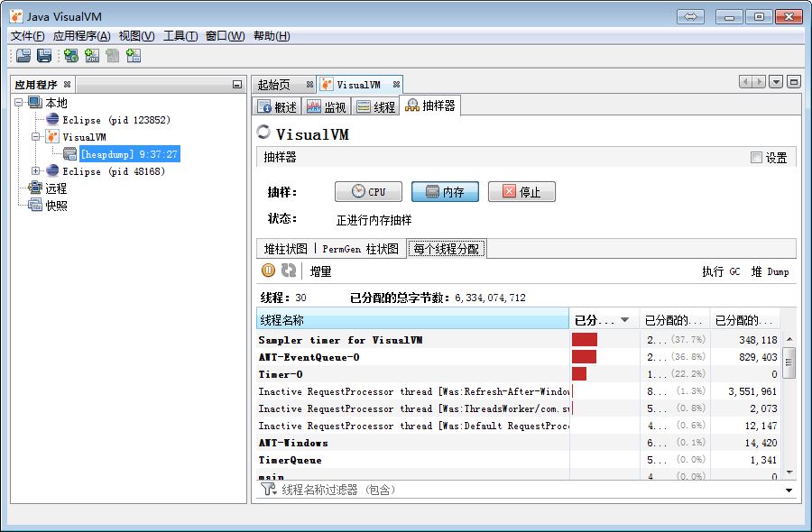Click the Load snapshot toolbar icon

tap(23, 55)
